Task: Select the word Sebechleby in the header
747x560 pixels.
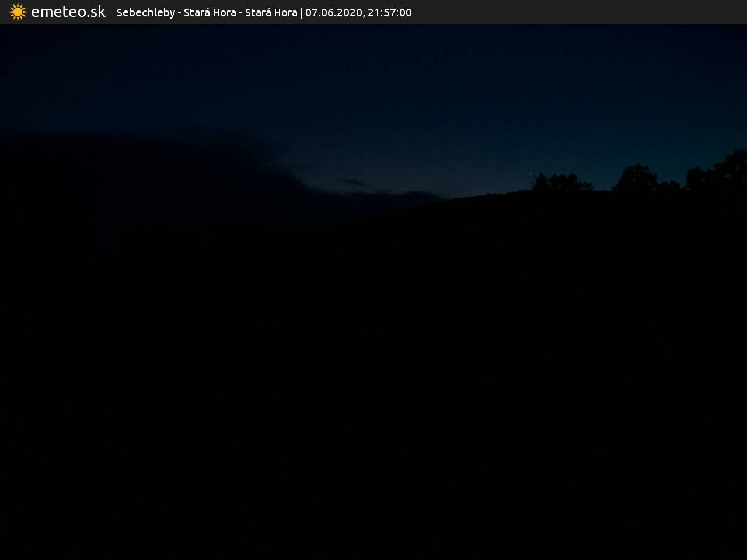Action: (145, 13)
